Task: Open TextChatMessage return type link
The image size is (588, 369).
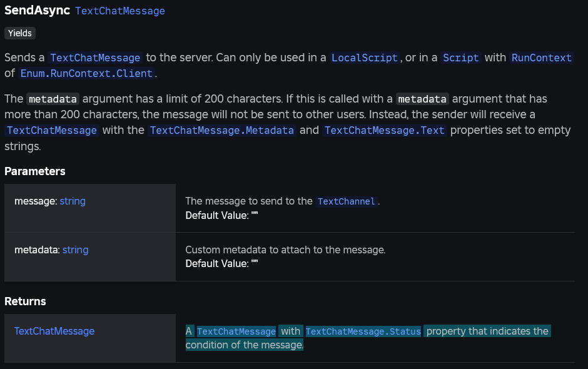Action: (54, 331)
